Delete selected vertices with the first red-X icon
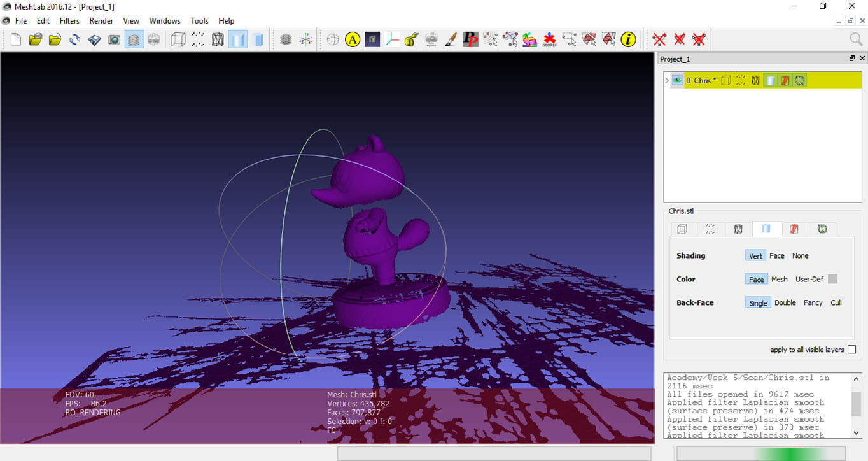 (659, 39)
